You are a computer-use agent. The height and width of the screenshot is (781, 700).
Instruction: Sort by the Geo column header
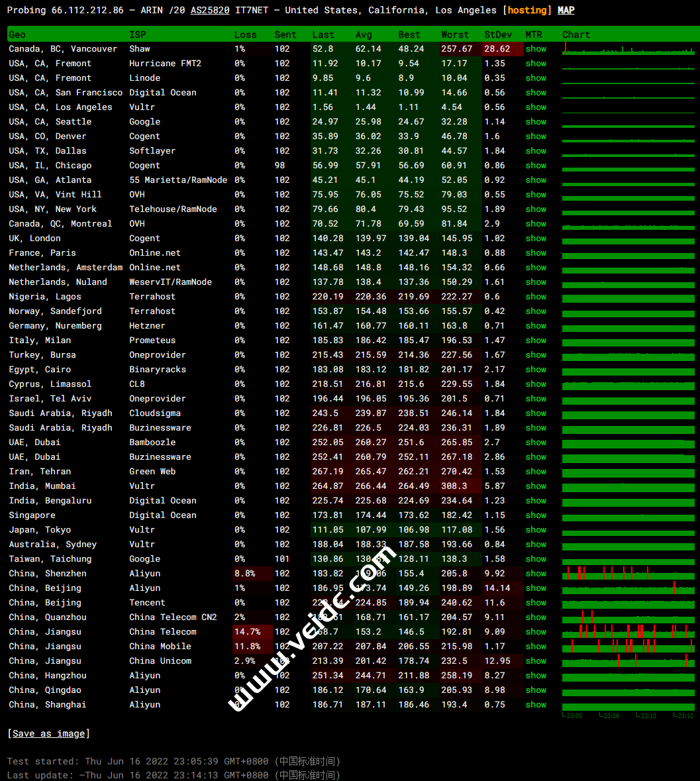[x=17, y=34]
